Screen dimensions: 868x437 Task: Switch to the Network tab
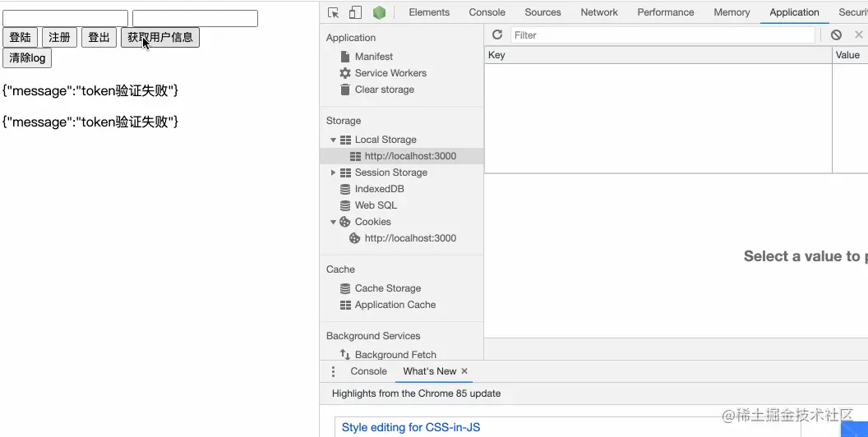599,12
